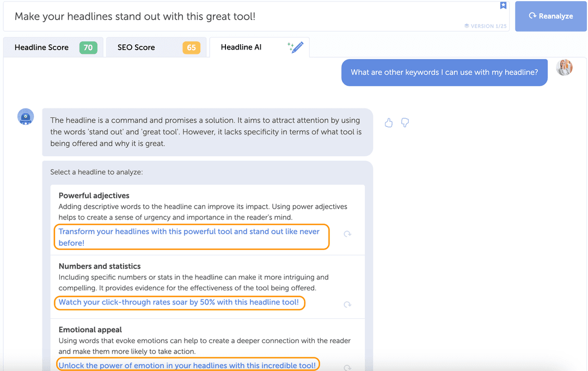Bookmark the current headline version
Viewport: 588px width, 371px height.
503,5
